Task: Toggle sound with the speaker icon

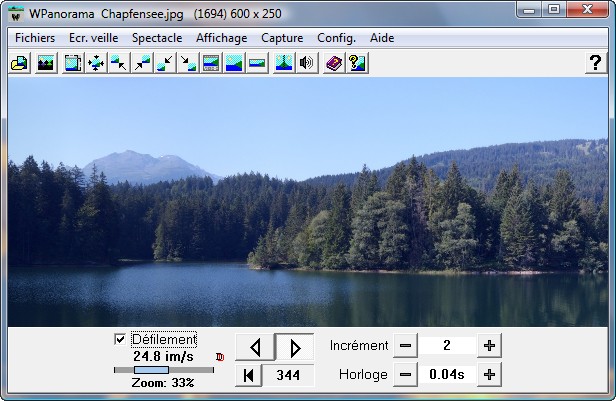Action: click(x=307, y=63)
